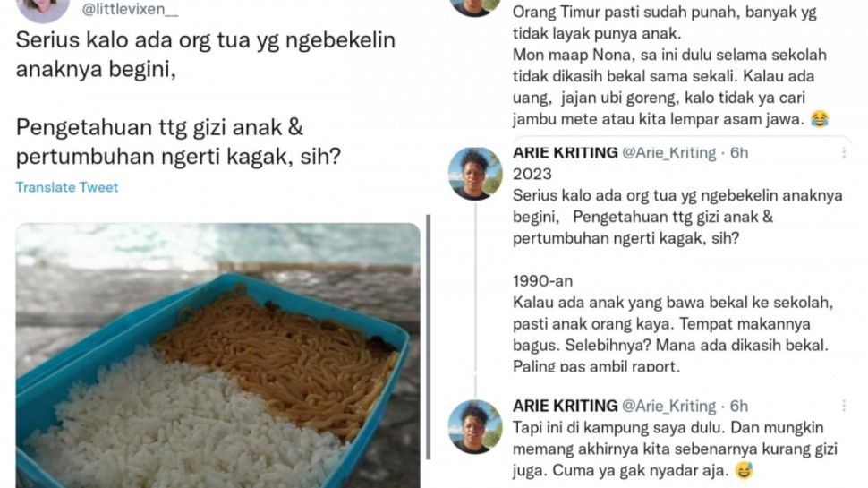This screenshot has width=868, height=488.
Task: Click the 6h timestamp on 'Tapi ini di kampung' tweet
Action: 739,406
